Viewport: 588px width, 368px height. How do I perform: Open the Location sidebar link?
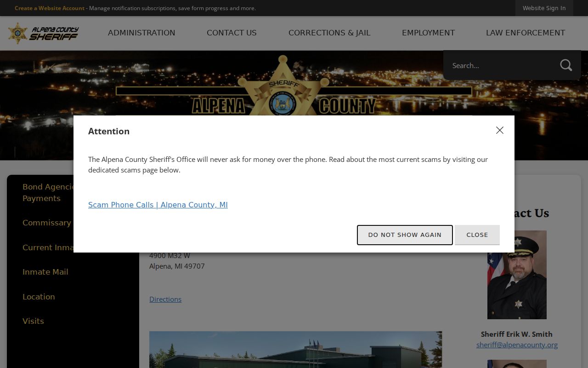point(39,297)
